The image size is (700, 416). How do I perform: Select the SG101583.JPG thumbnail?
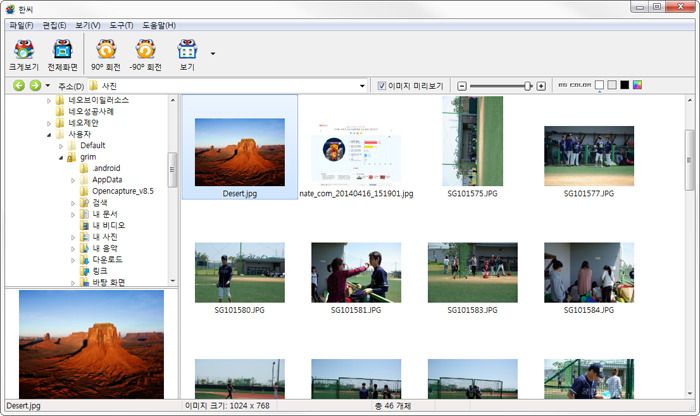click(x=472, y=272)
